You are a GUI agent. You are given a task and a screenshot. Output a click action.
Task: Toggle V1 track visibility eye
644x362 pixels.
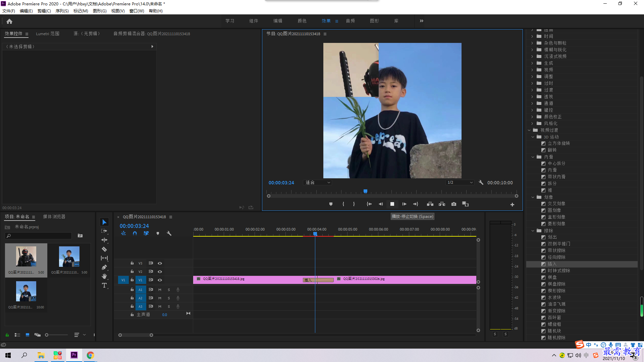tap(160, 280)
